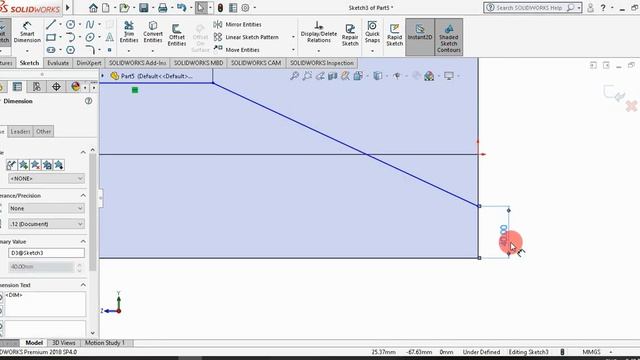Toggle Shaded Sketch Contours

pyautogui.click(x=449, y=37)
